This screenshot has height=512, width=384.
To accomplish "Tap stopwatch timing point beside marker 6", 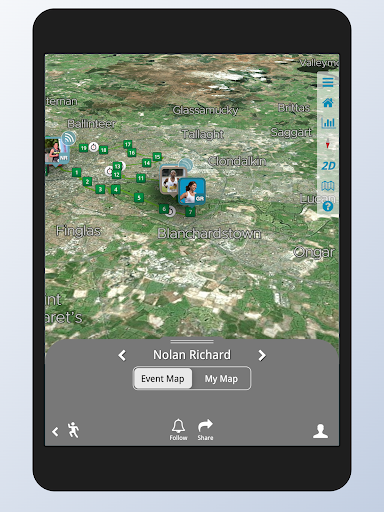I will point(171,211).
